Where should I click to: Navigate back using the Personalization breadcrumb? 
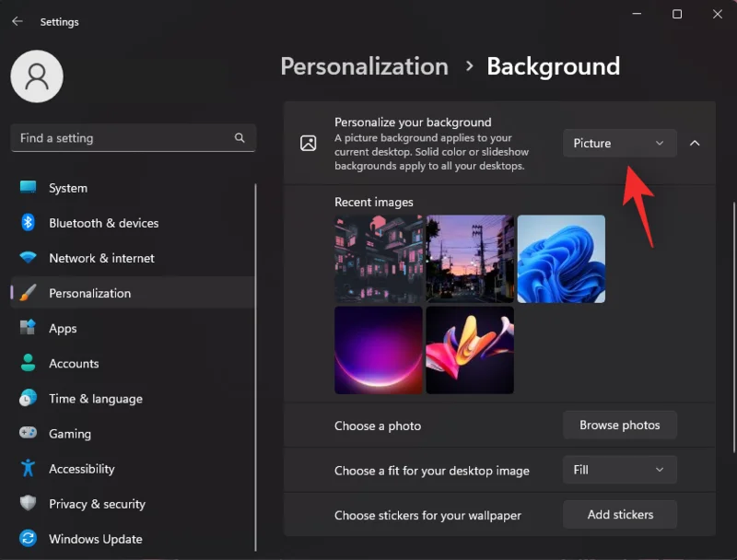pyautogui.click(x=364, y=66)
